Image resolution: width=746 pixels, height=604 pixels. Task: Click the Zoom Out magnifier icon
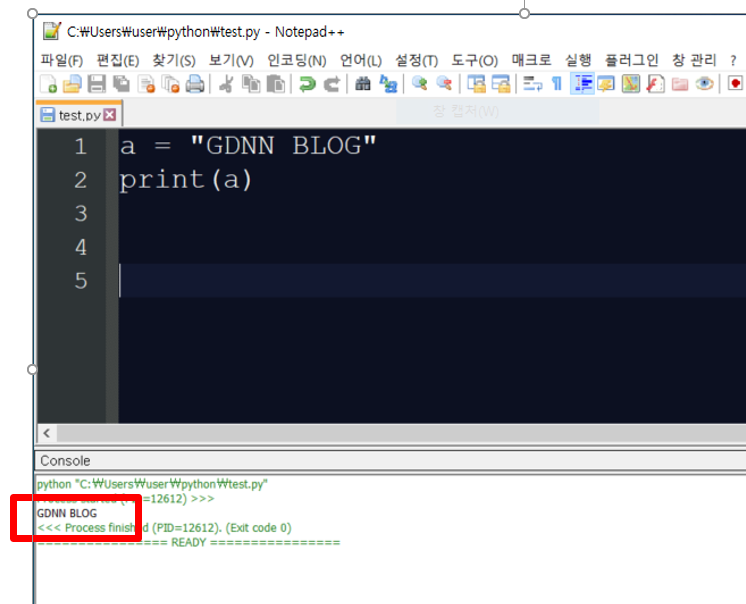pyautogui.click(x=444, y=84)
